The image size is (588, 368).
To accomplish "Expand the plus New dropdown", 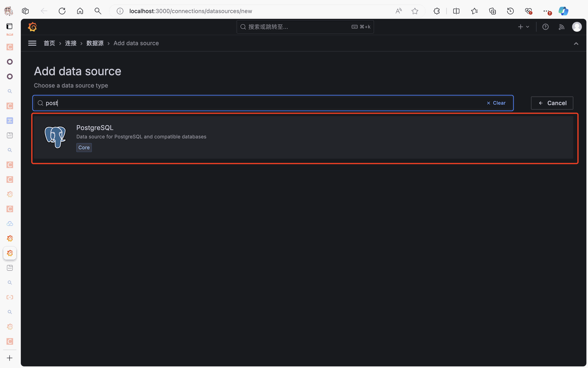I will coord(524,27).
